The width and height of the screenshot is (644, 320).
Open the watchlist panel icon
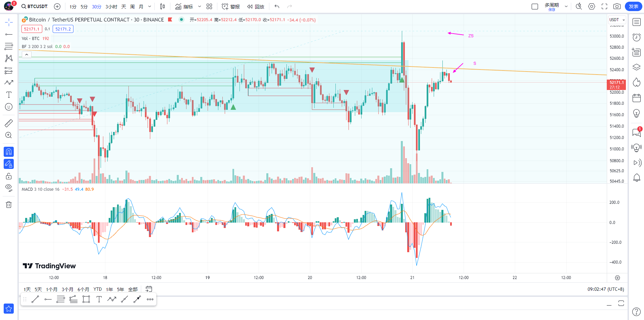(x=636, y=22)
